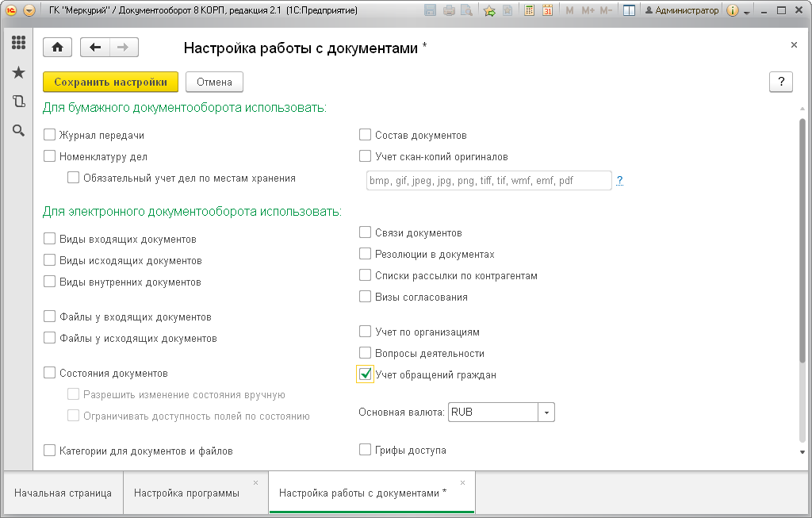Click the 1C application logo icon
This screenshot has height=518, width=812.
pos(11,10)
